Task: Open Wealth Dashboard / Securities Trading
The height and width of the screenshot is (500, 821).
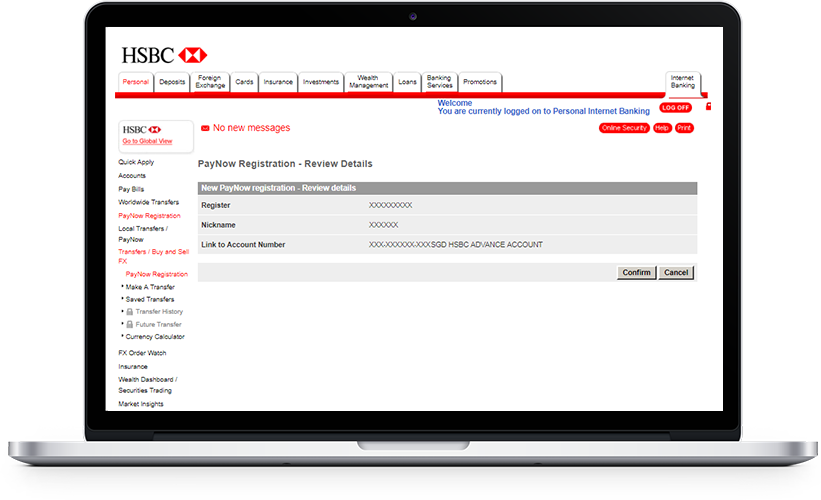Action: coord(148,385)
